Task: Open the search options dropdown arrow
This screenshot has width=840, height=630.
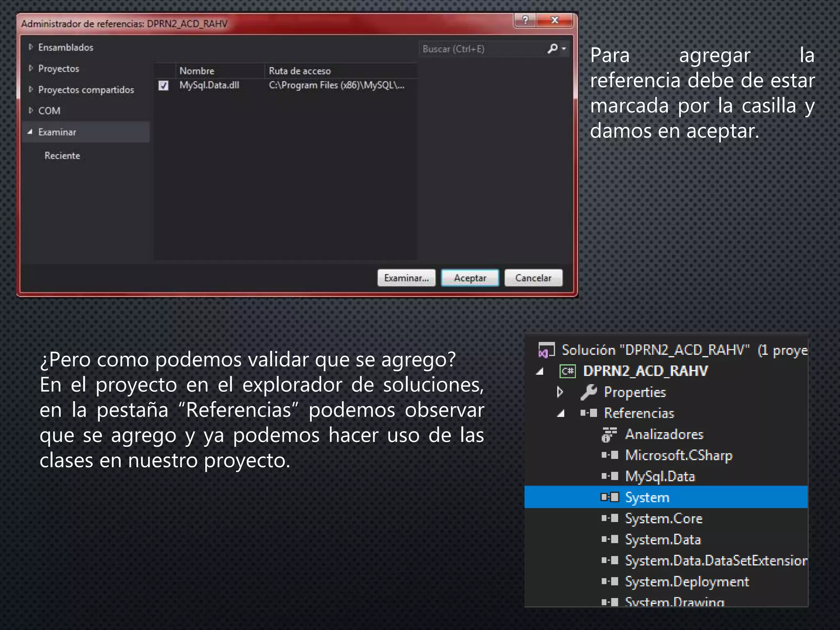Action: (564, 48)
